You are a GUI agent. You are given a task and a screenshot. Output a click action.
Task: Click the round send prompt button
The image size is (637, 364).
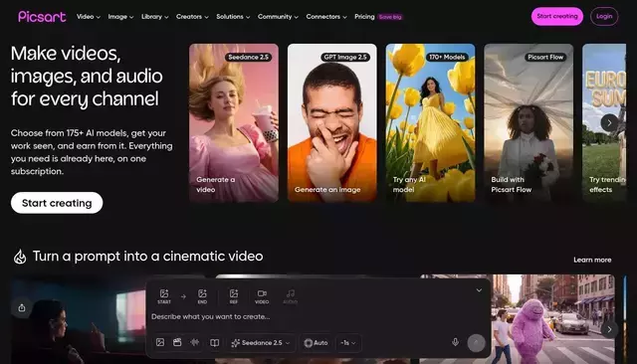pos(476,343)
